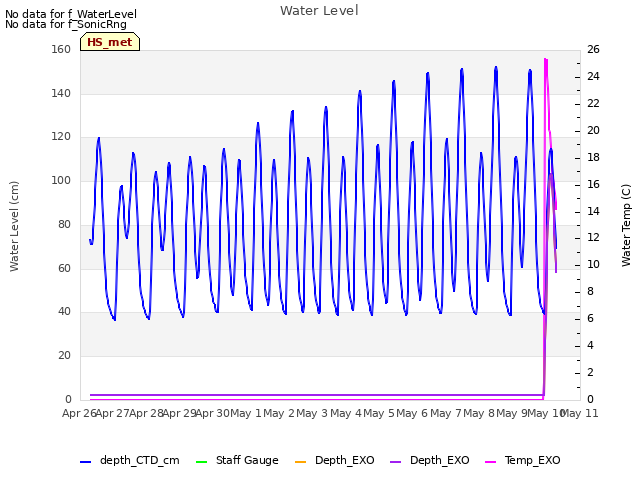Click the HS_met label box
This screenshot has height=480, width=640.
(110, 42)
